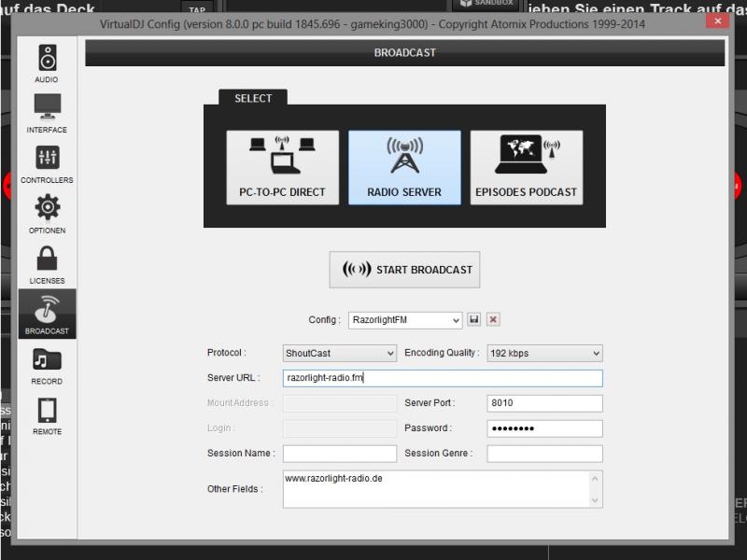Go to the Controllers settings
The width and height of the screenshot is (747, 560).
pos(47,163)
